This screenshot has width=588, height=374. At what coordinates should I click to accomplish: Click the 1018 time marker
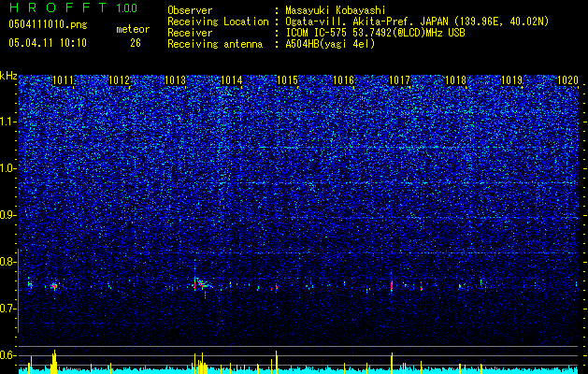point(455,80)
